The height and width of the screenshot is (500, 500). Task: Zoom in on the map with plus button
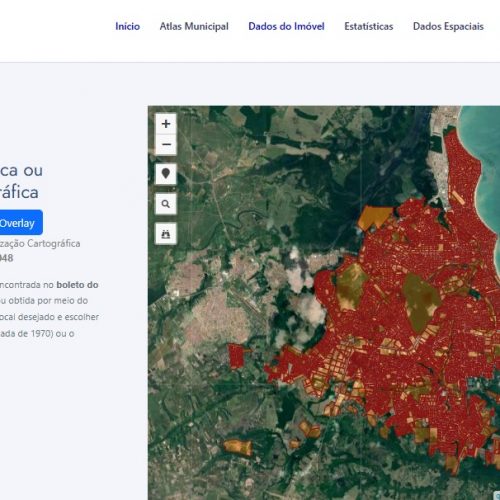166,124
